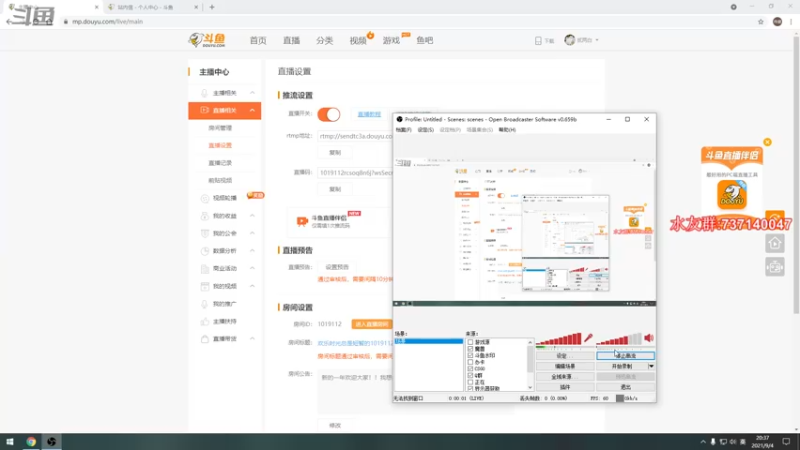This screenshot has width=800, height=450.
Task: Click OBS 编辑场景 button
Action: [x=565, y=366]
